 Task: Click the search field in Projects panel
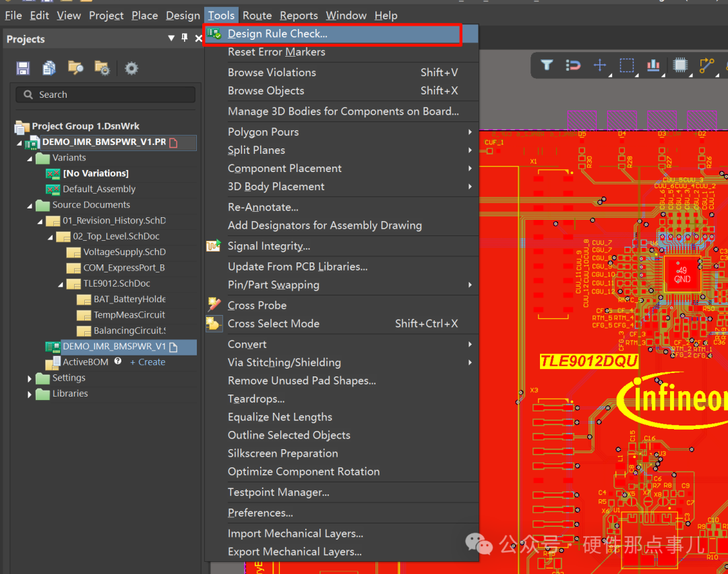pos(105,94)
